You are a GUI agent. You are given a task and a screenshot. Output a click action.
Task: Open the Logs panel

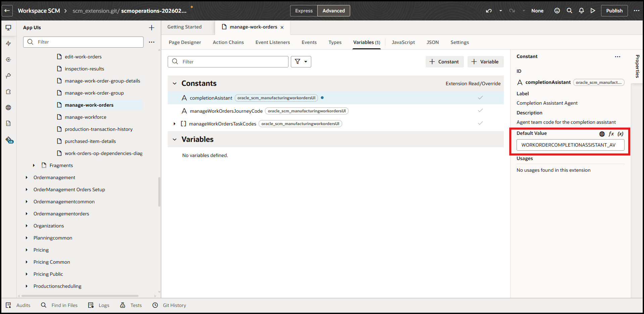pos(99,305)
